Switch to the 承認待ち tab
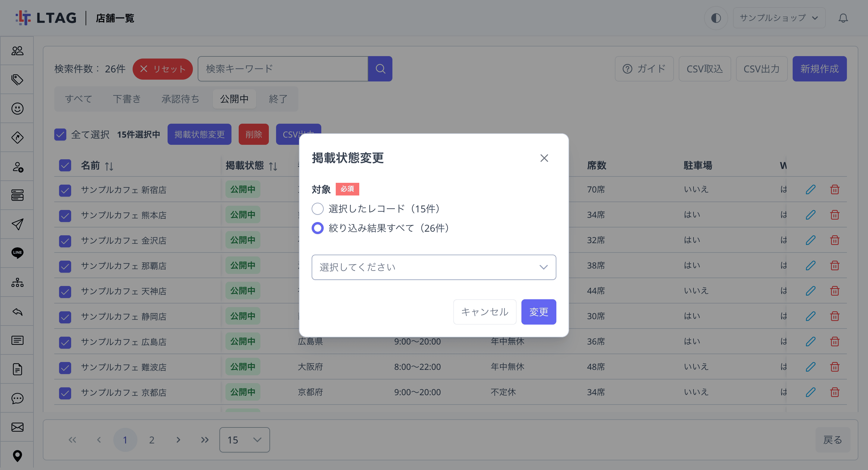868x470 pixels. pos(180,99)
